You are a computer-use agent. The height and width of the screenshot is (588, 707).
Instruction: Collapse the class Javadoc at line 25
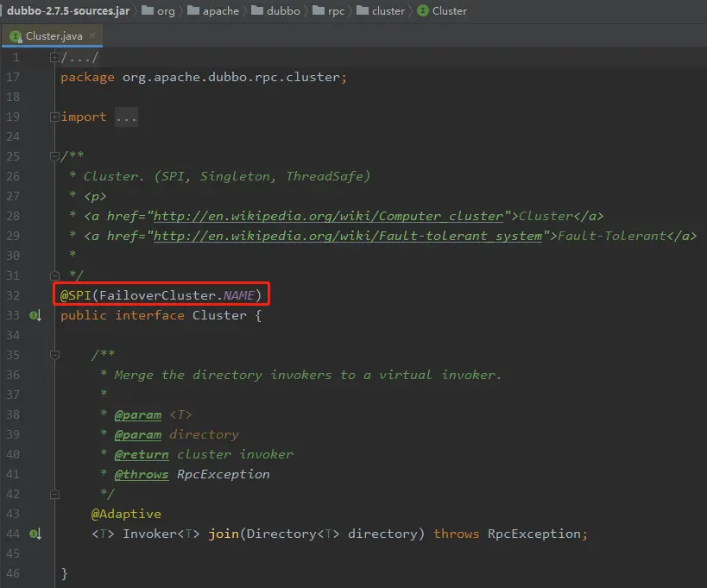point(54,156)
